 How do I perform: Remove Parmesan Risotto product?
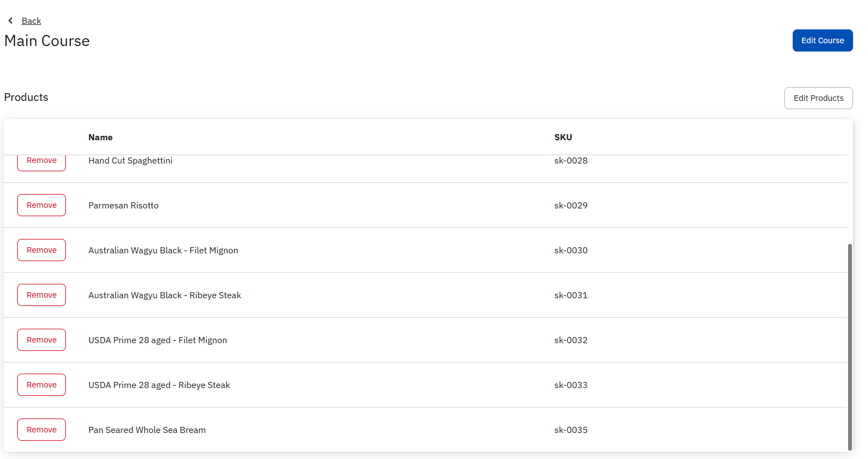coord(42,205)
